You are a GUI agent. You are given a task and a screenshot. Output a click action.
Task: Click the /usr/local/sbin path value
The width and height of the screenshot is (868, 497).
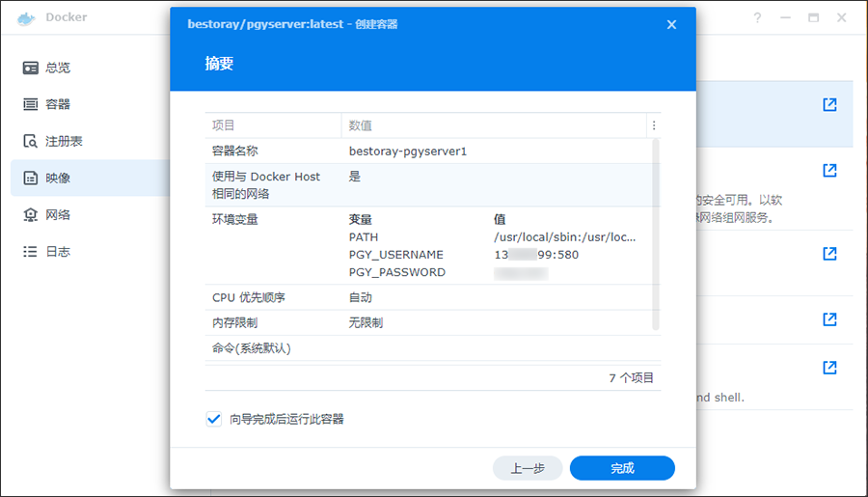pos(564,237)
